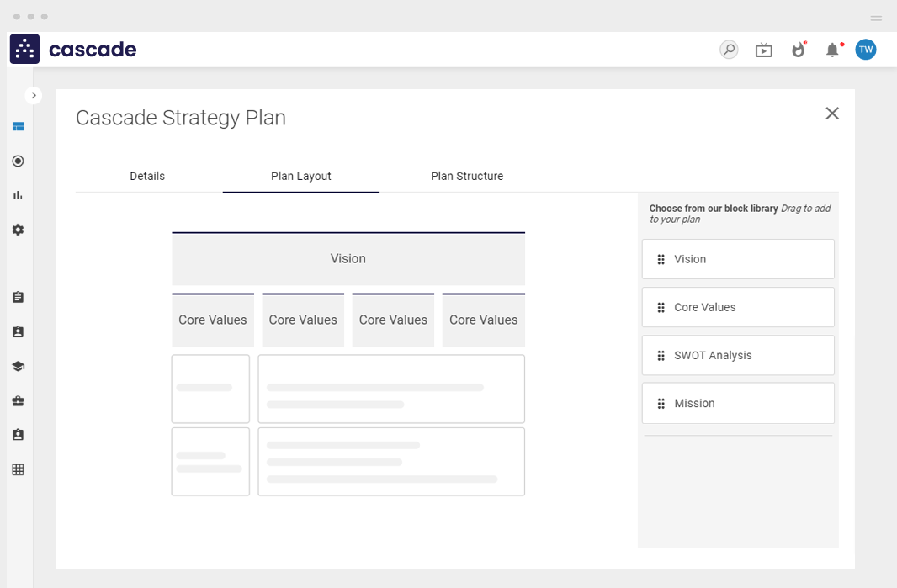Select the SWOT Analysis block
The image size is (897, 588).
738,355
